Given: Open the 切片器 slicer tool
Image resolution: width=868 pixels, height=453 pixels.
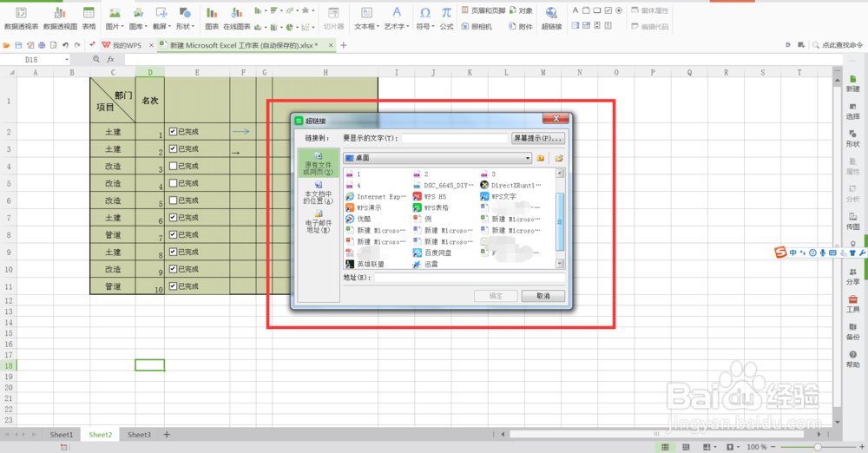Looking at the screenshot, I should 333,18.
